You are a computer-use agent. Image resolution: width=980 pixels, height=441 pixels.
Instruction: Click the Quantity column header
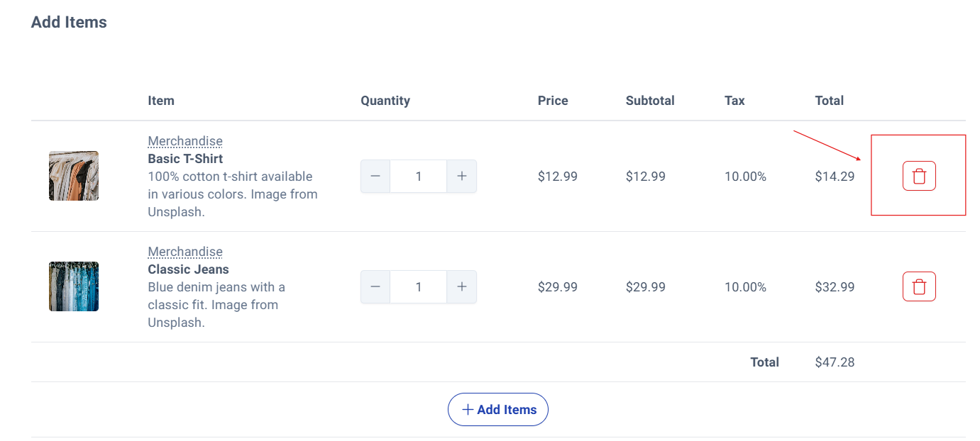click(x=385, y=101)
